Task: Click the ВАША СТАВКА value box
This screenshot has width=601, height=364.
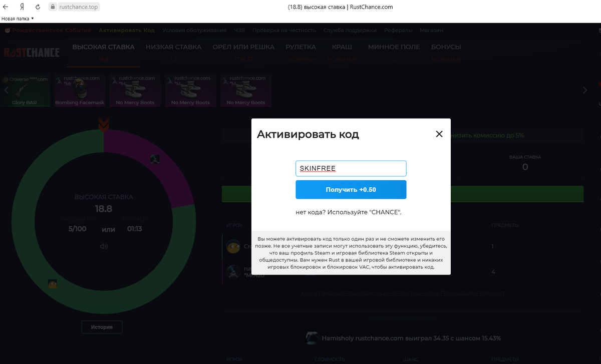Action: (x=525, y=163)
